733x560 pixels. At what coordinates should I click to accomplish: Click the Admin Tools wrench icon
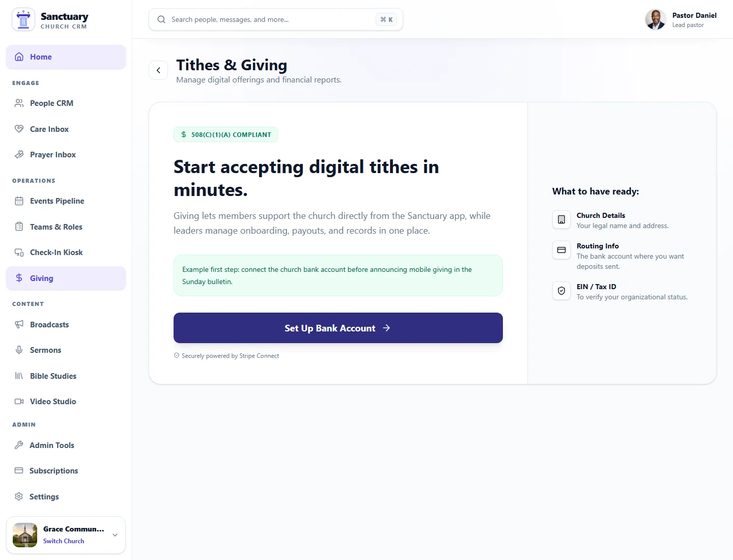(19, 445)
